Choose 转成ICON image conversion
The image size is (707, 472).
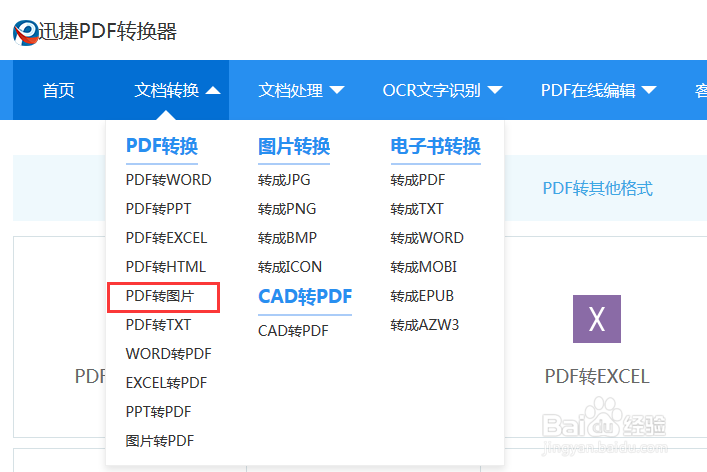[x=290, y=266]
